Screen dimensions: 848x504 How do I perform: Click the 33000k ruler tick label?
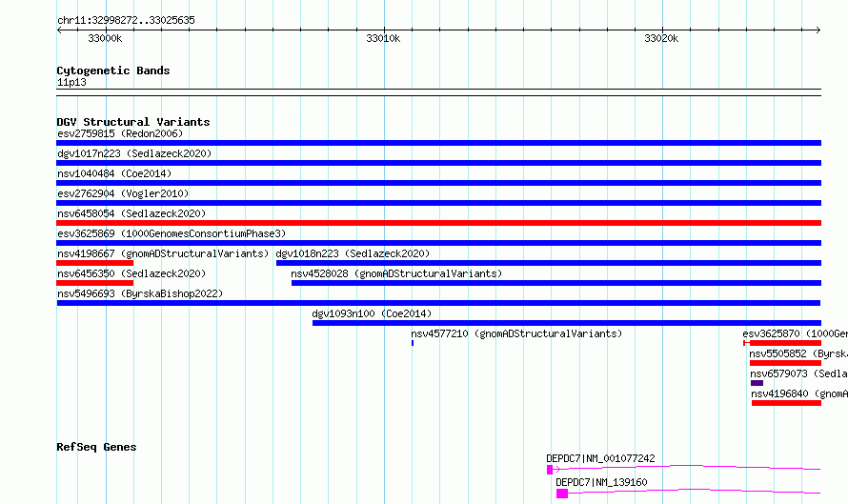coord(105,38)
